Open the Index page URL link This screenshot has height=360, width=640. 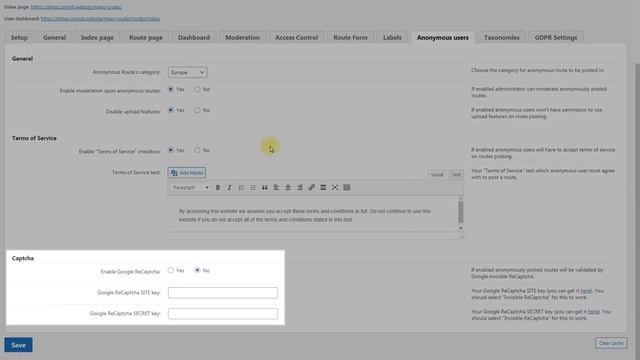coord(76,7)
